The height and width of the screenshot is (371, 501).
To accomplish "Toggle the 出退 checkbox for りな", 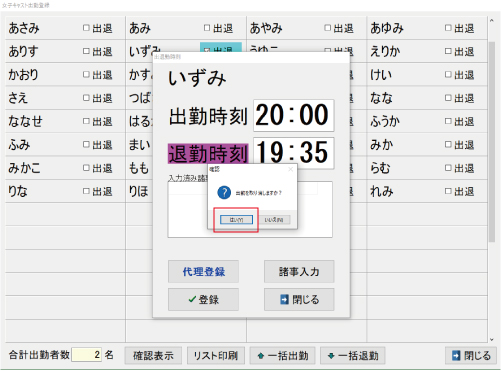I will [86, 191].
